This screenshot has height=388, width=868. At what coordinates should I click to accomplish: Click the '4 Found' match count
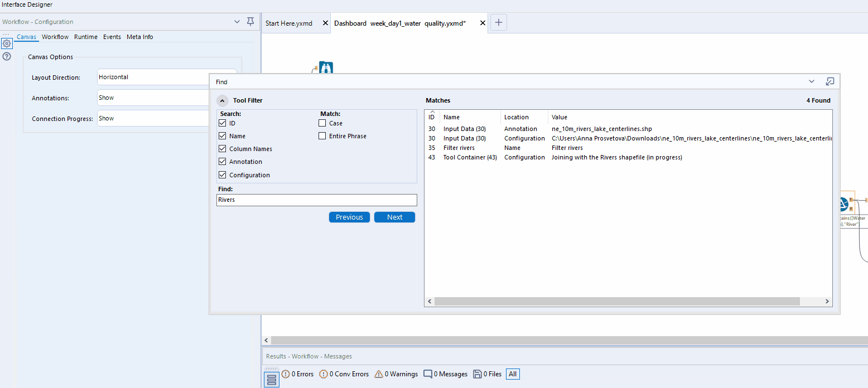(818, 101)
